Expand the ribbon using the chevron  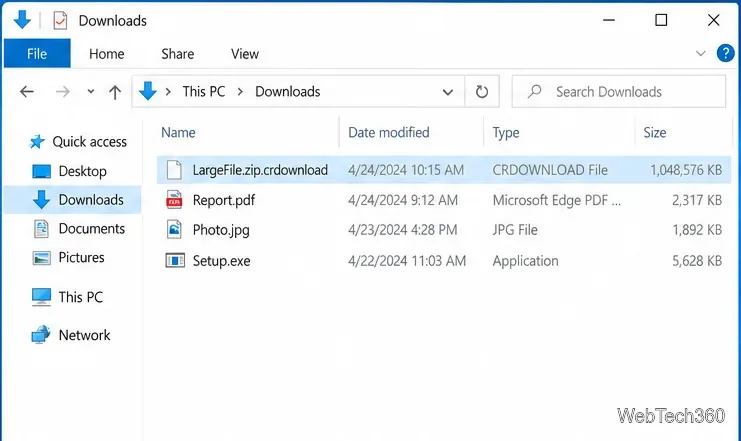700,53
